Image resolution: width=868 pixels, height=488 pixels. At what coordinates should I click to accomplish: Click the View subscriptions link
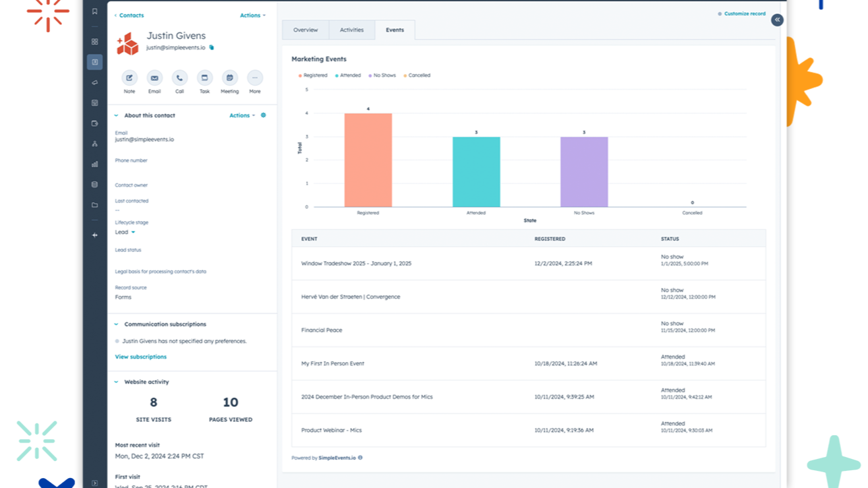(140, 357)
